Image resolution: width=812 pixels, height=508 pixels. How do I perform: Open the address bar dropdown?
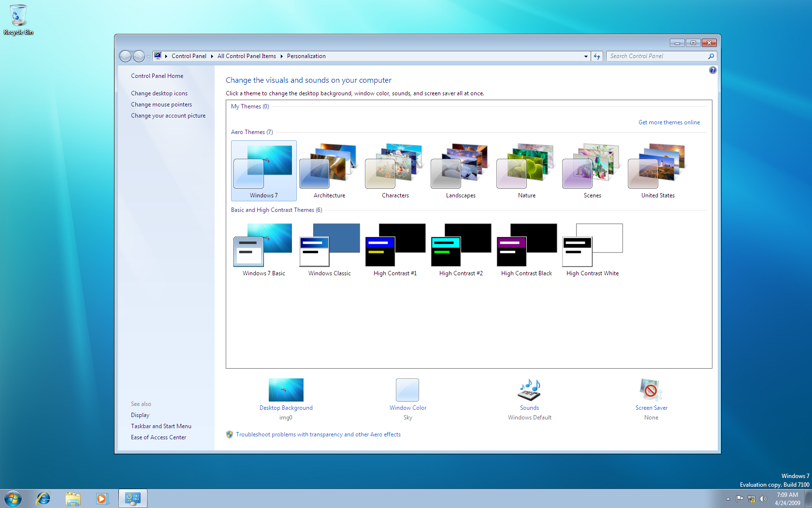(585, 56)
